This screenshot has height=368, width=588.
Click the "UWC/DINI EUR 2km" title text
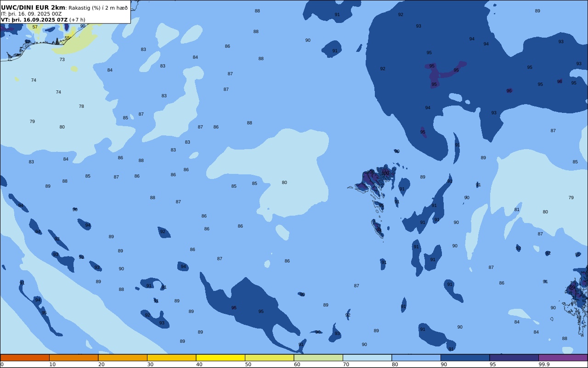tap(33, 7)
